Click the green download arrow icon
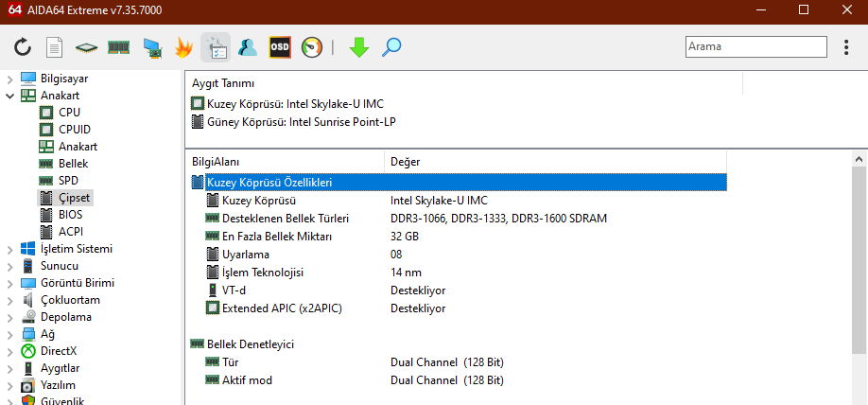Screen dimensions: 868x405 pos(358,47)
